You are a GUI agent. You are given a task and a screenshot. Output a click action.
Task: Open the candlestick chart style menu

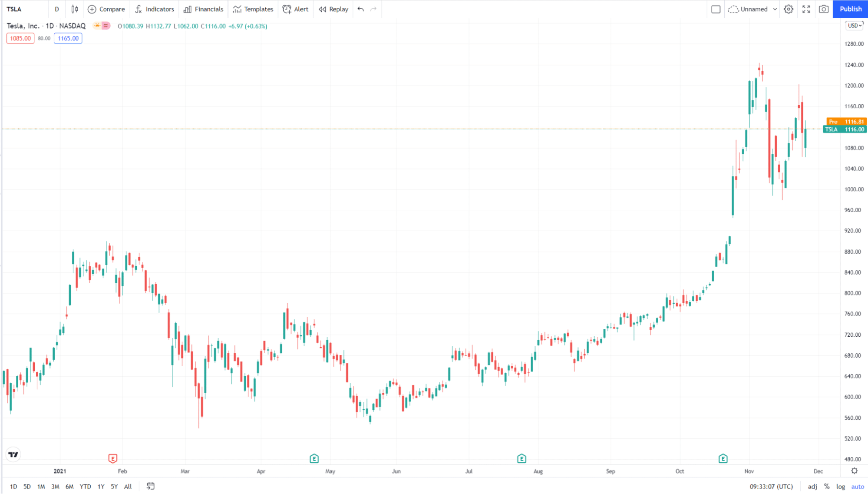pyautogui.click(x=75, y=9)
